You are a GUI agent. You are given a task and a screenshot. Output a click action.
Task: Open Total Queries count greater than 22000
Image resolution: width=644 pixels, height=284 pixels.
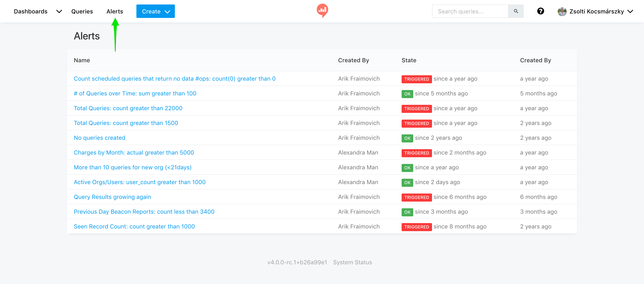coord(128,108)
